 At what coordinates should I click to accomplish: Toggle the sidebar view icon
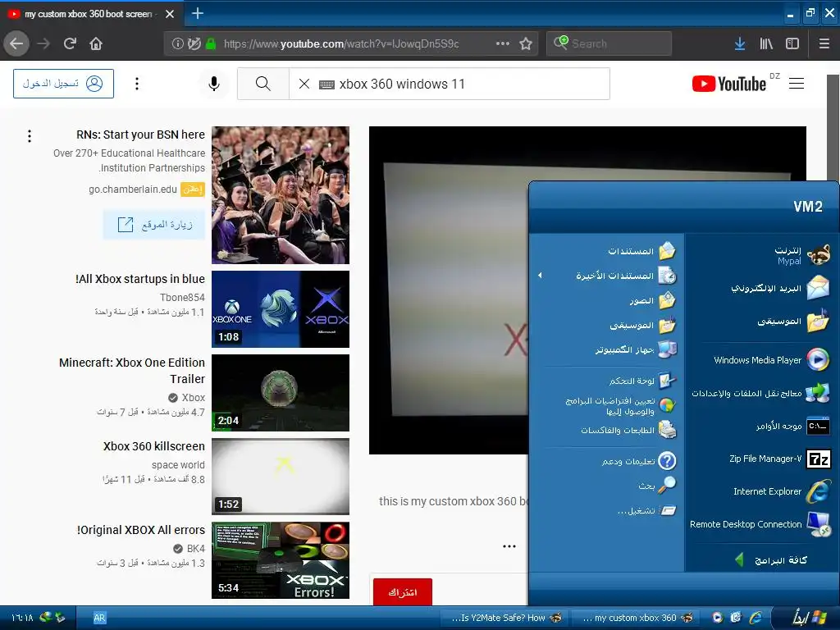coord(792,43)
